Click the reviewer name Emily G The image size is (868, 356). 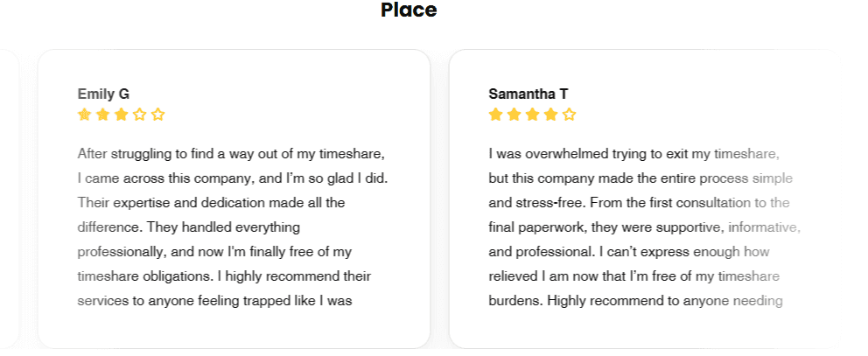click(103, 94)
